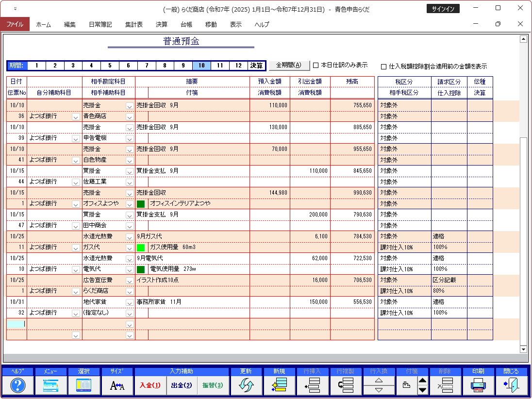
Task: Select the 決算 period tab
Action: [x=256, y=66]
